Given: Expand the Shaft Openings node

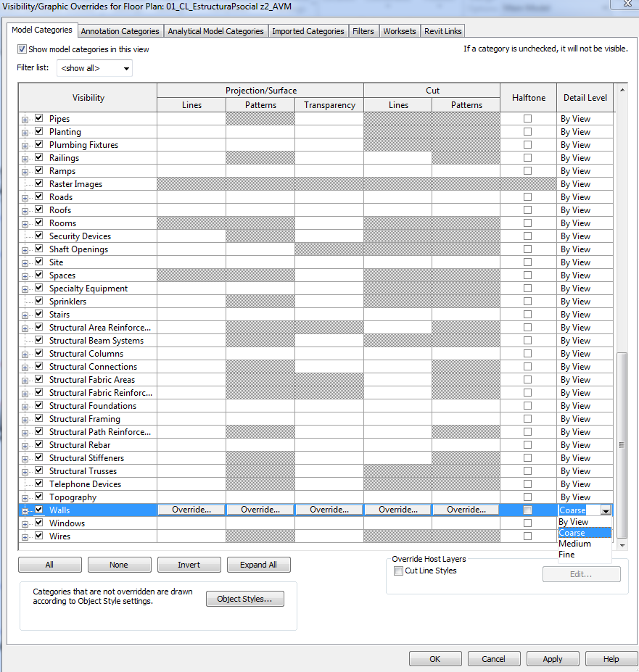Looking at the screenshot, I should coord(25,250).
